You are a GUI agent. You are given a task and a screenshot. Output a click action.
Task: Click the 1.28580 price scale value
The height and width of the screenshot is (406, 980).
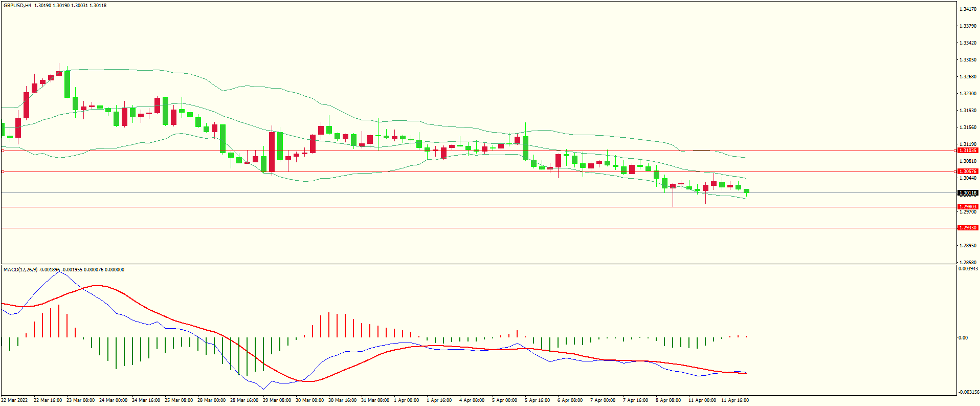967,262
